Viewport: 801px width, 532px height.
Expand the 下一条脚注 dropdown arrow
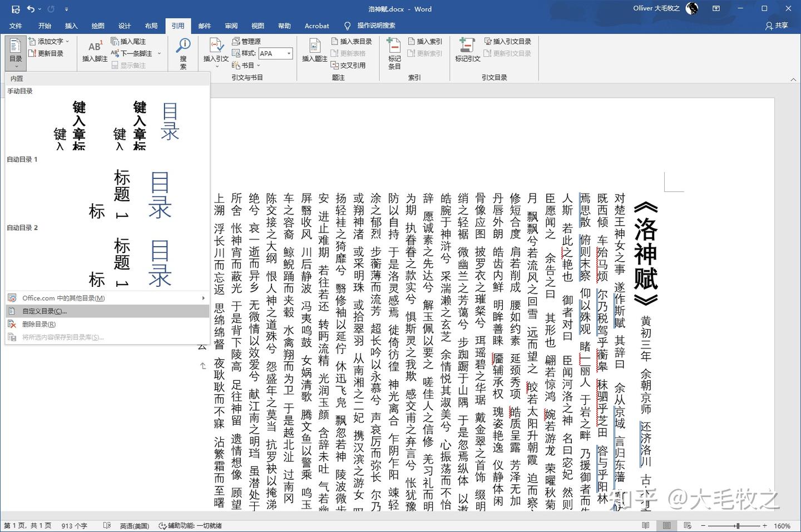(159, 53)
